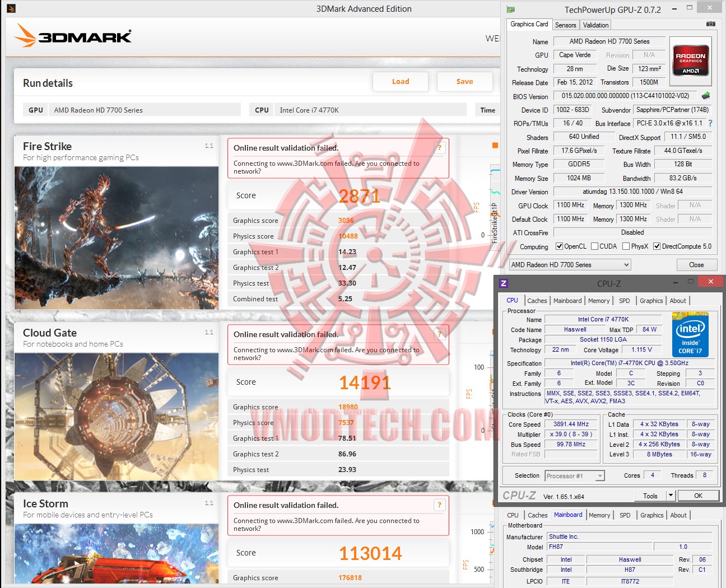Click the OK button in CPU-Z

point(698,496)
